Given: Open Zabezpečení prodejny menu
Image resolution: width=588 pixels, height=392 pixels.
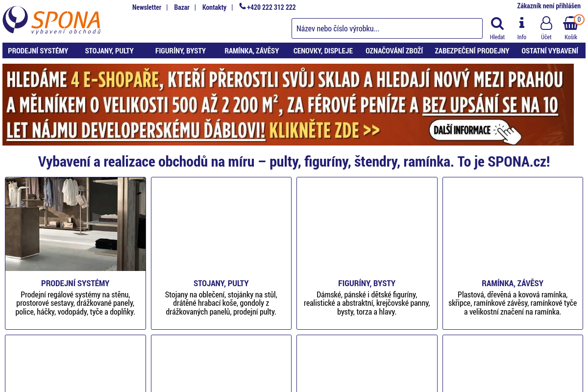Looking at the screenshot, I should 472,50.
